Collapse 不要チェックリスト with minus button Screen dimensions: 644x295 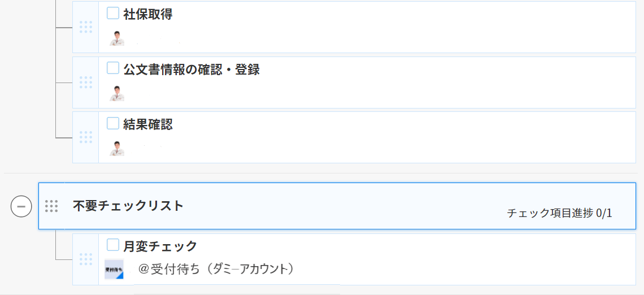click(21, 206)
